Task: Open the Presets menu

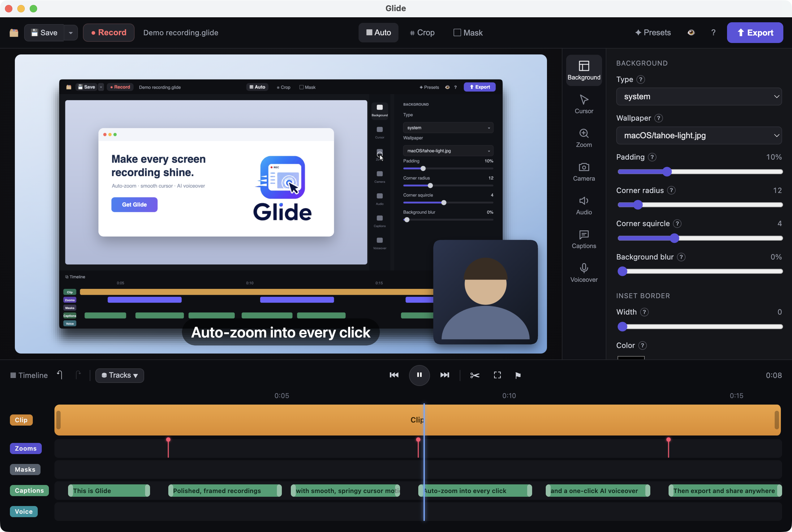Action: coord(653,32)
